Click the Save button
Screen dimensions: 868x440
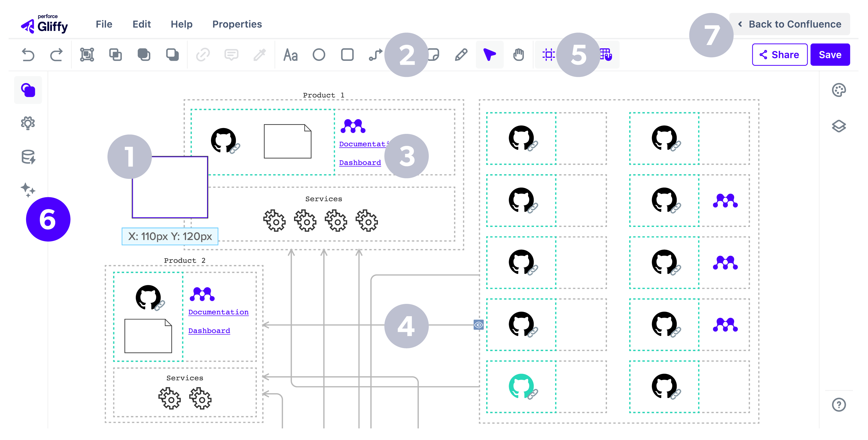[x=830, y=55]
